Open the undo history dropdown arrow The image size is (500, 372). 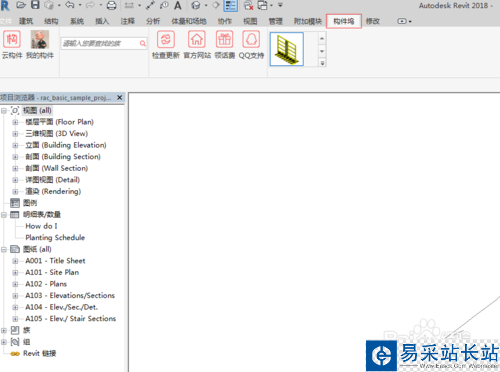[80, 5]
